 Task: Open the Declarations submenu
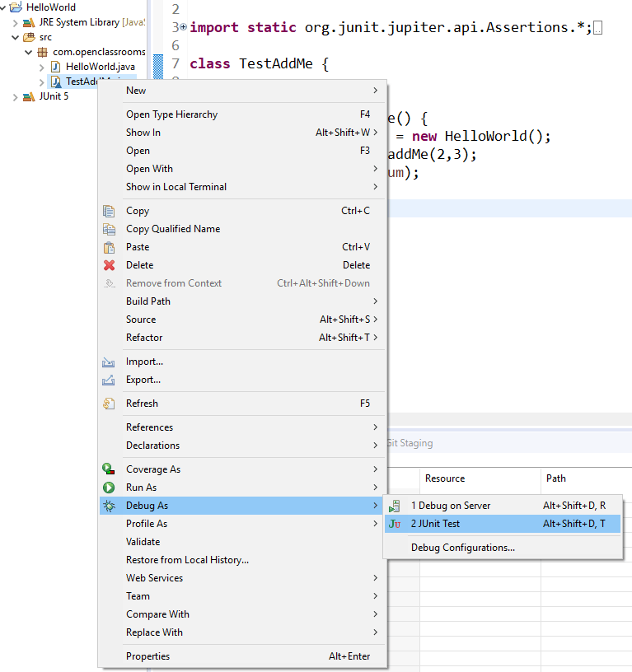pyautogui.click(x=243, y=446)
